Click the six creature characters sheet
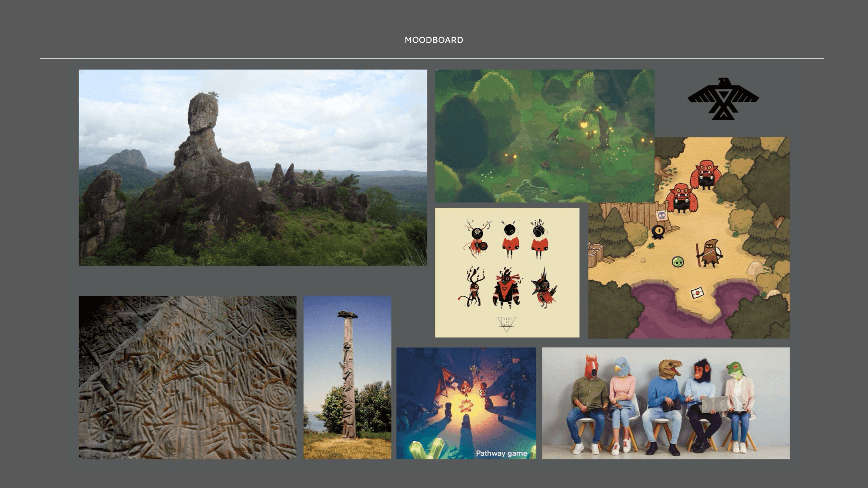This screenshot has width=868, height=488. click(x=507, y=272)
